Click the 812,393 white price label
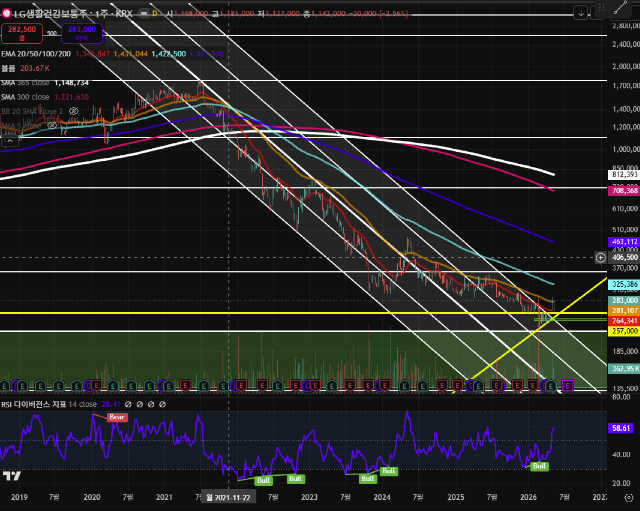This screenshot has height=511, width=640. click(x=624, y=175)
